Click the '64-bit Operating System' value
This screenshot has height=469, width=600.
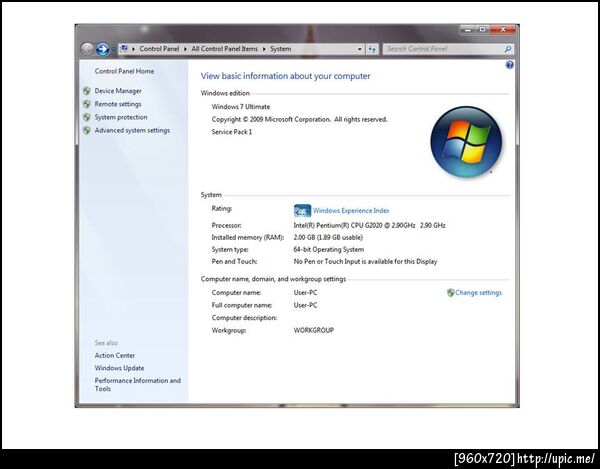[329, 249]
